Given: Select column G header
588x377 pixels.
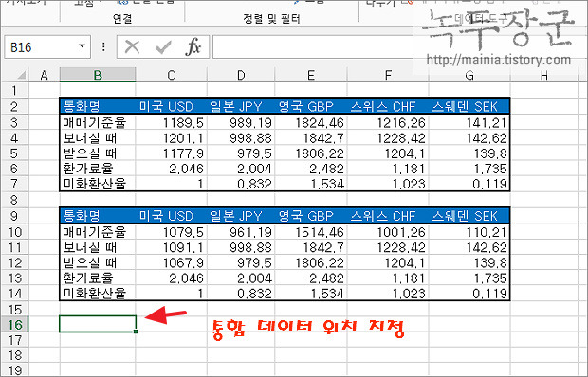Looking at the screenshot, I should [469, 75].
